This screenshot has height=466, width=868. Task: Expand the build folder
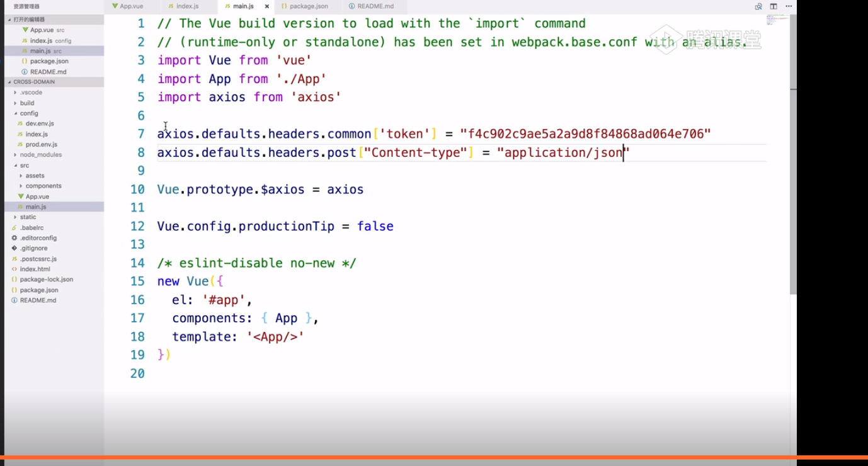[x=54, y=103]
